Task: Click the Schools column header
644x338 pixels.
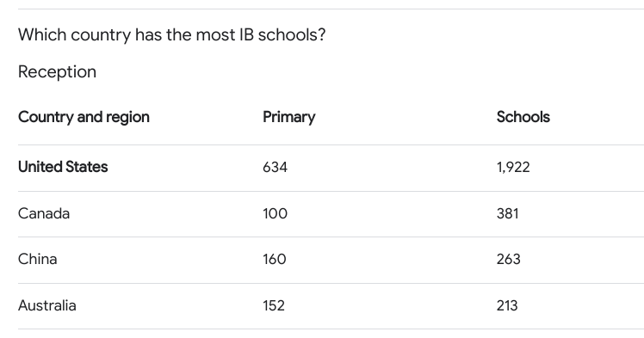Action: point(523,117)
